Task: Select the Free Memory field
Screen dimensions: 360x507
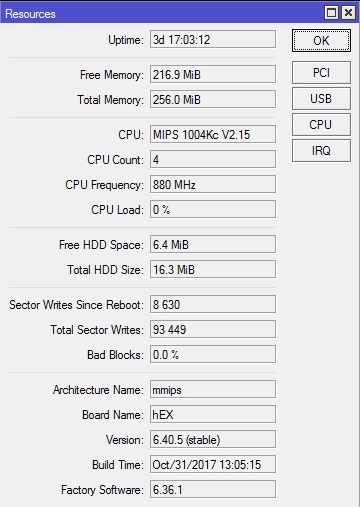Action: [x=213, y=74]
